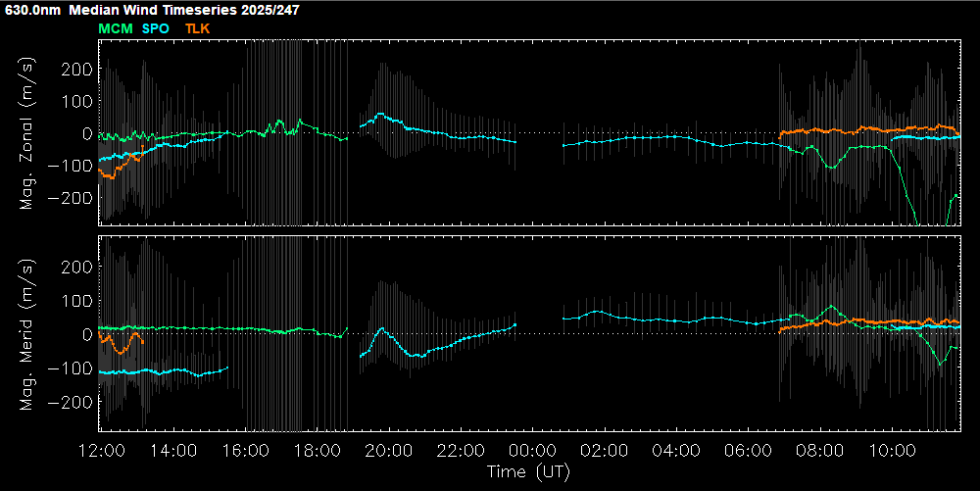Click the -200 tick on Merid axis
980x491 pixels.
coord(71,402)
